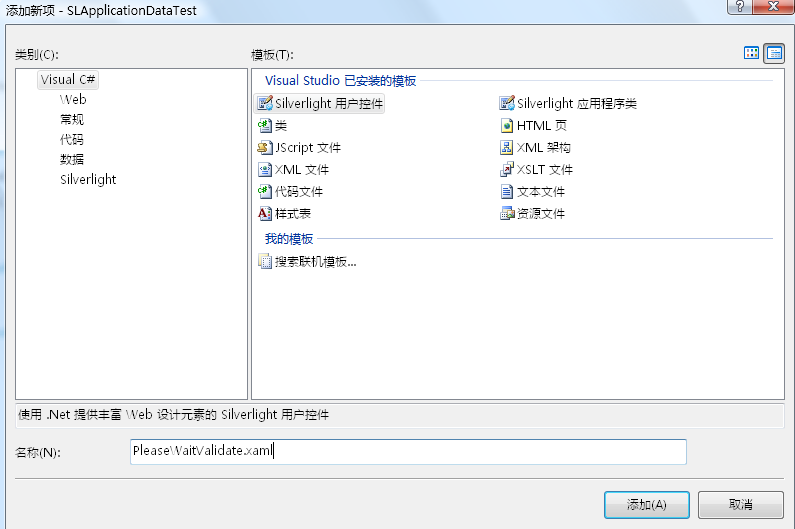Choose the 代码文件 template icon
Screen dimensions: 795x529
(x=265, y=191)
